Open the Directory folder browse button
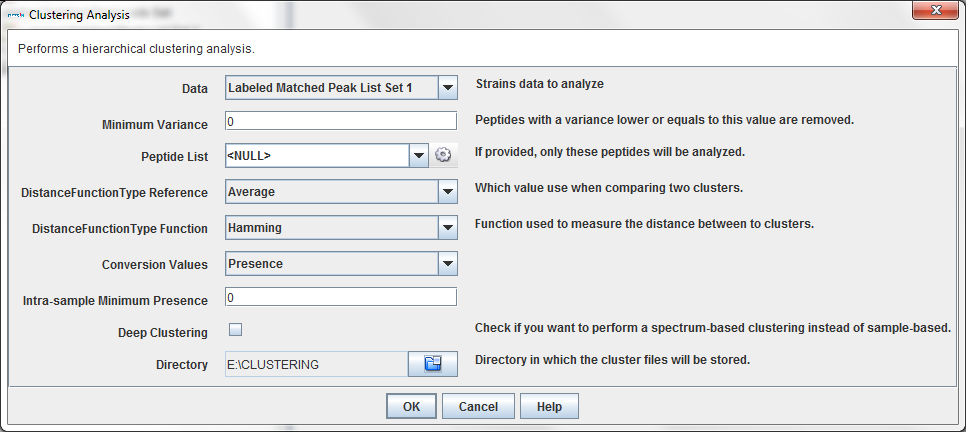The height and width of the screenshot is (432, 966). point(433,364)
